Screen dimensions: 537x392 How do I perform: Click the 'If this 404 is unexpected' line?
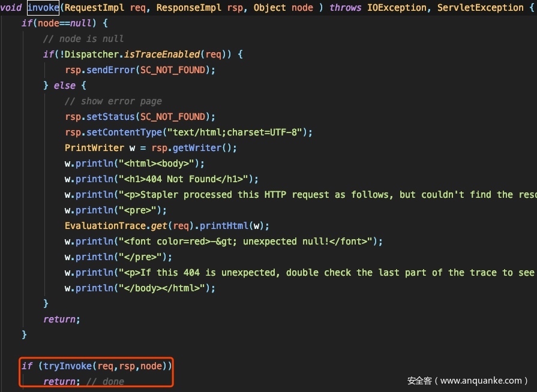pyautogui.click(x=301, y=273)
